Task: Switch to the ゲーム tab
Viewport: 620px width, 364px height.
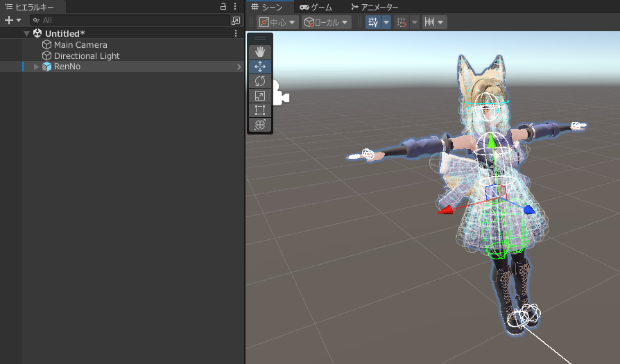Action: click(316, 6)
